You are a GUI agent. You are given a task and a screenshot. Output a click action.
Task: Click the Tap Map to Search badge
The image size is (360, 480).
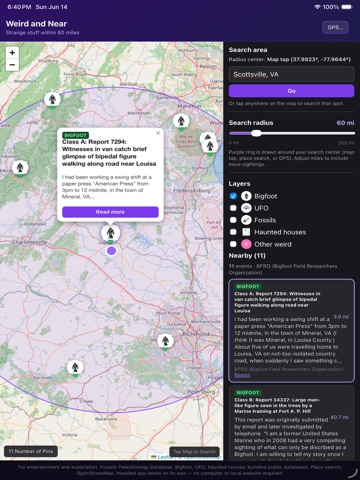194,452
